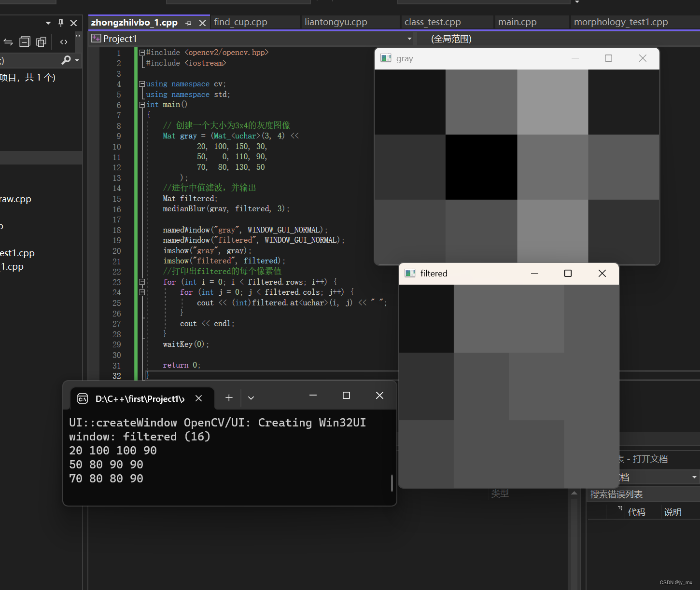Viewport: 700px width, 590px height.
Task: Click the Project1 icon in the navigation bar
Action: (x=96, y=39)
